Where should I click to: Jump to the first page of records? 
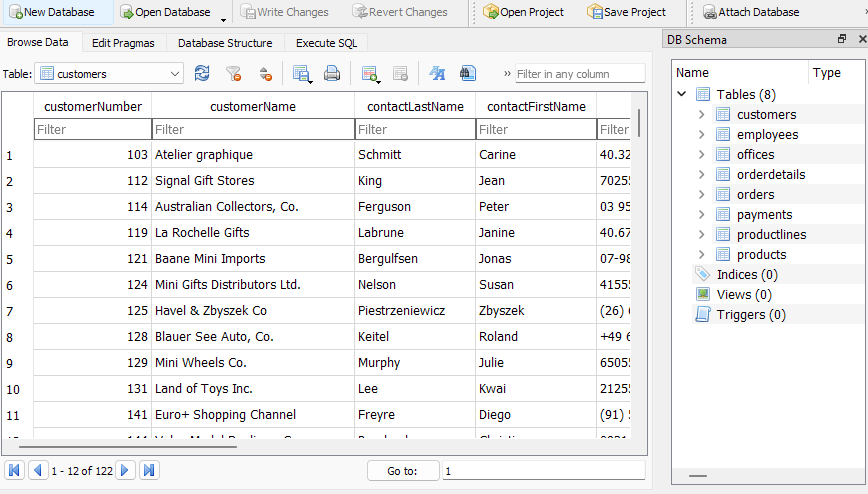point(15,470)
